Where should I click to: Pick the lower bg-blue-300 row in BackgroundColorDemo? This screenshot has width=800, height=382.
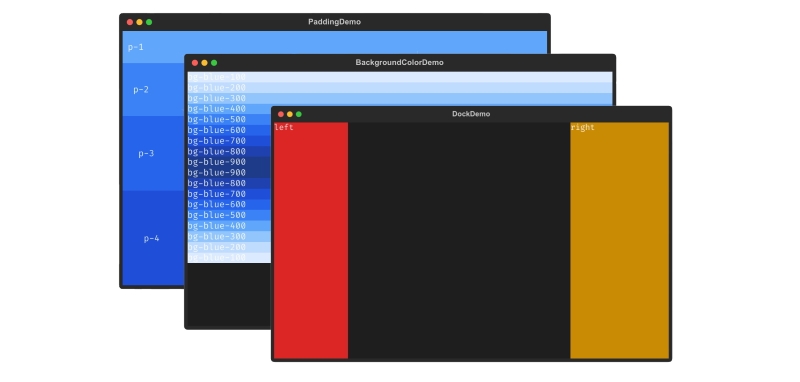coord(229,236)
